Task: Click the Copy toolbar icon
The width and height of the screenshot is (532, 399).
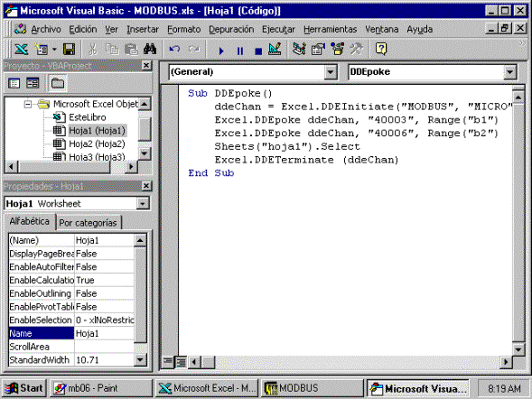Action: click(112, 50)
